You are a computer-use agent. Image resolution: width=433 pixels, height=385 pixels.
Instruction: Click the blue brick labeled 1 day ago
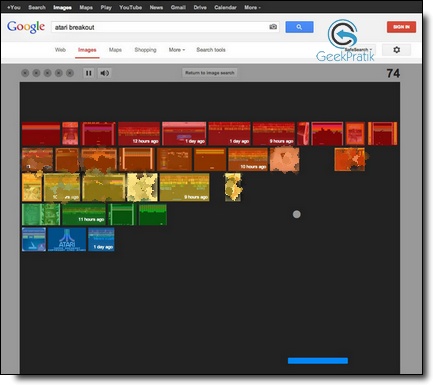tap(101, 239)
